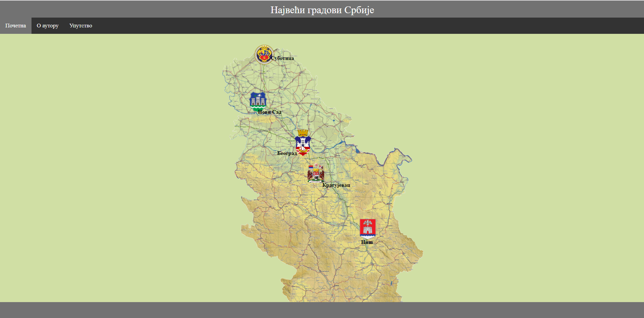Open the Belgrade coat of arms marker

[303, 142]
